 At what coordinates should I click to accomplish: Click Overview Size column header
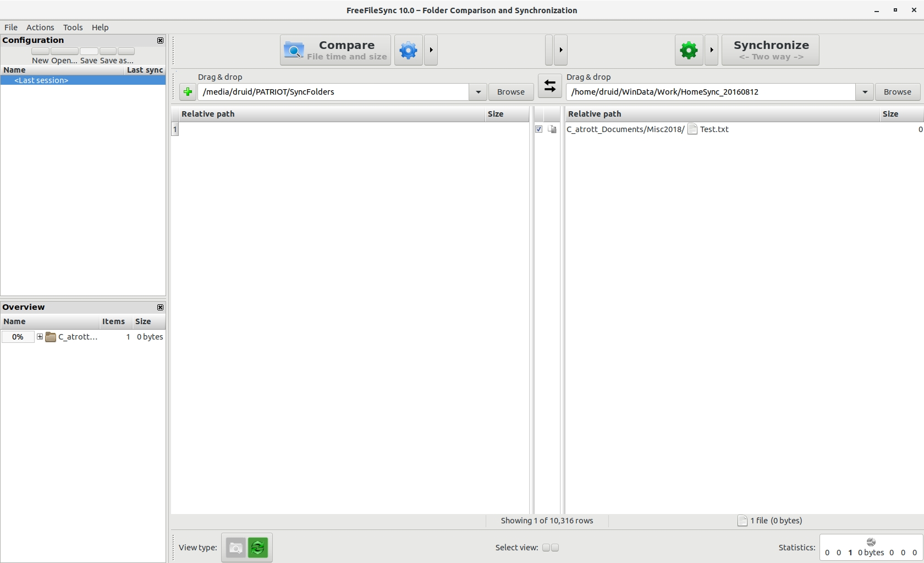(x=149, y=321)
